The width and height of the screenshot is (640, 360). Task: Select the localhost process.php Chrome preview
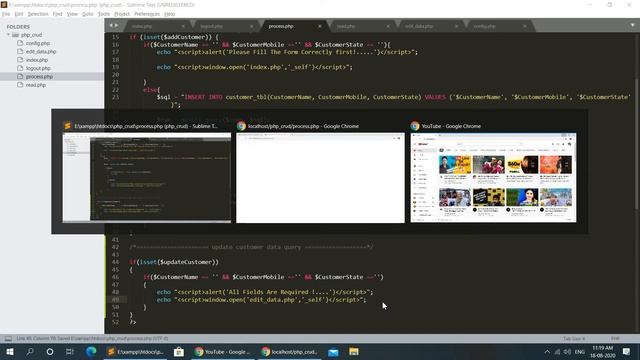tap(320, 178)
